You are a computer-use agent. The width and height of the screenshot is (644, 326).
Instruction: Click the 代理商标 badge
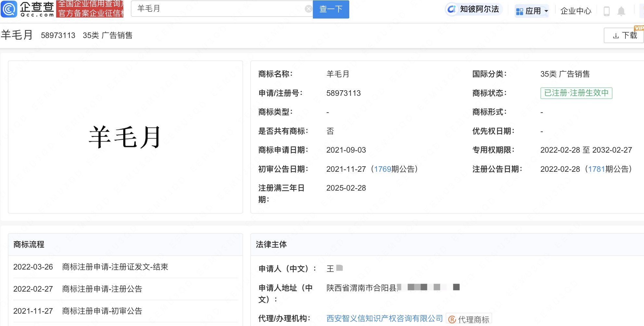click(469, 319)
